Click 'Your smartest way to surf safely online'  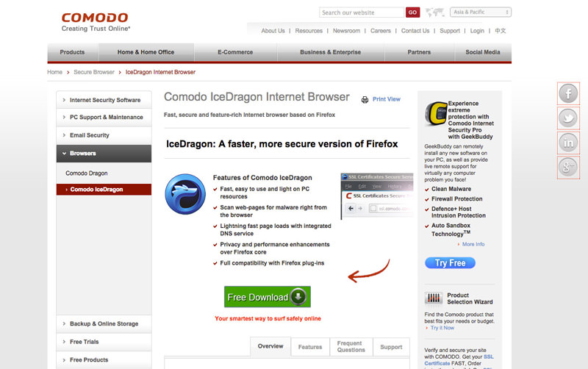tap(268, 318)
